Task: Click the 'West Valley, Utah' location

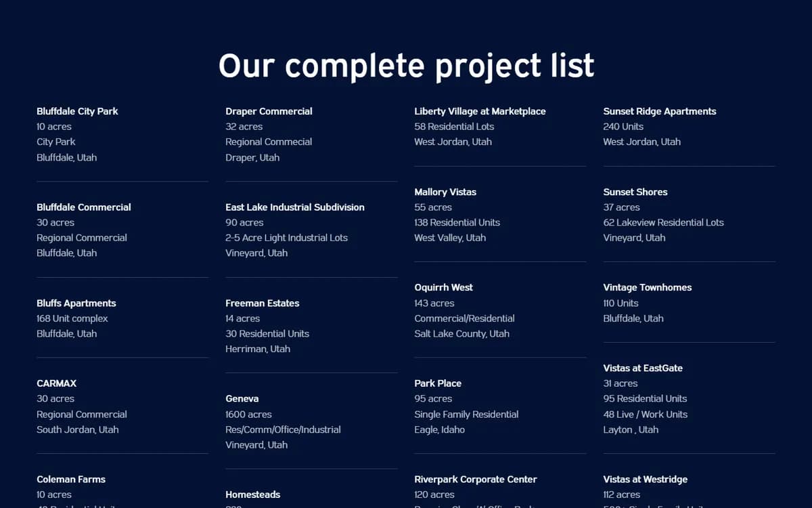Action: pos(450,238)
